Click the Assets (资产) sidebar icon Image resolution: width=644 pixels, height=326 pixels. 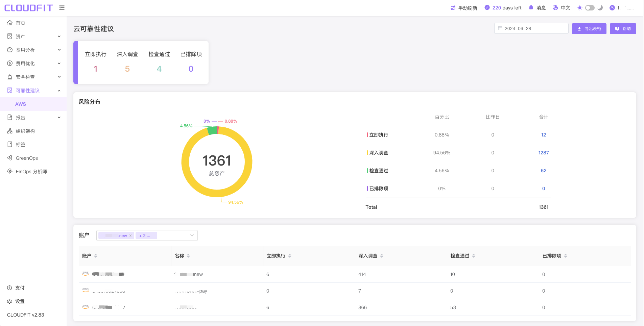coord(10,36)
